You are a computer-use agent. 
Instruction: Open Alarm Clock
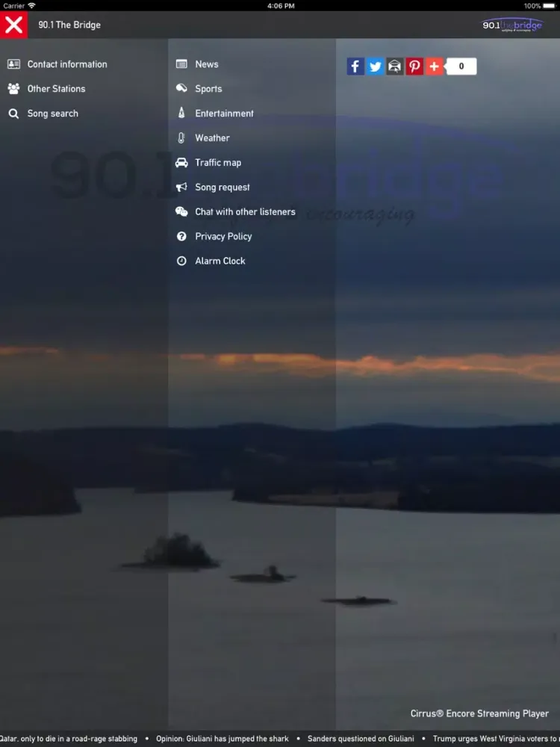tap(220, 261)
